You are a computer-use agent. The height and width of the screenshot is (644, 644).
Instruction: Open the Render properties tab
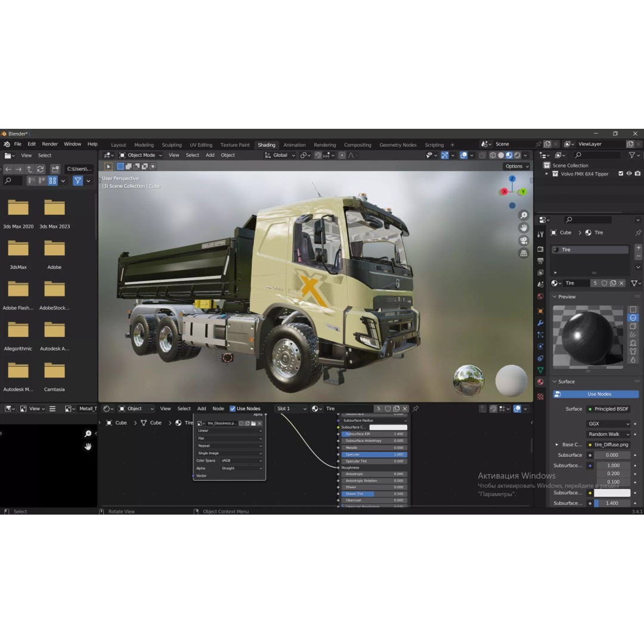pyautogui.click(x=540, y=249)
